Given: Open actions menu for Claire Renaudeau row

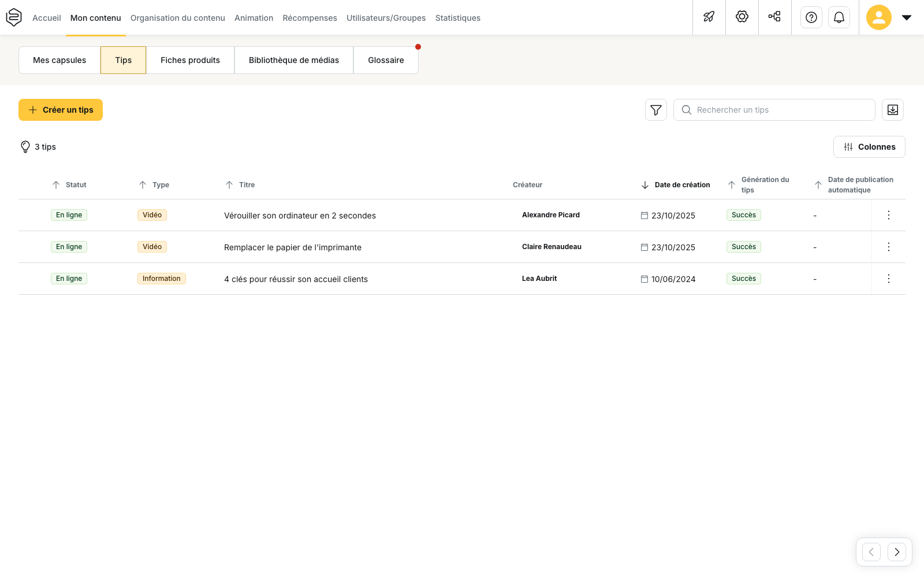Looking at the screenshot, I should [x=889, y=247].
